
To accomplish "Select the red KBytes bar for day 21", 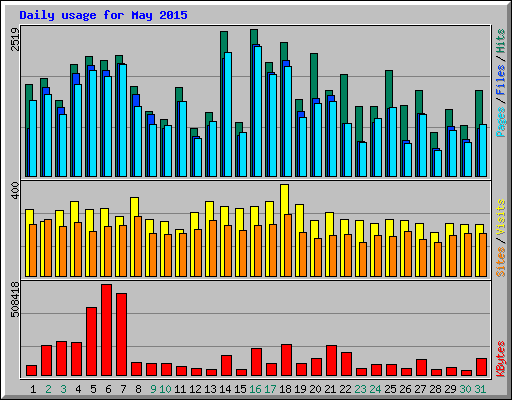I will pos(332,361).
